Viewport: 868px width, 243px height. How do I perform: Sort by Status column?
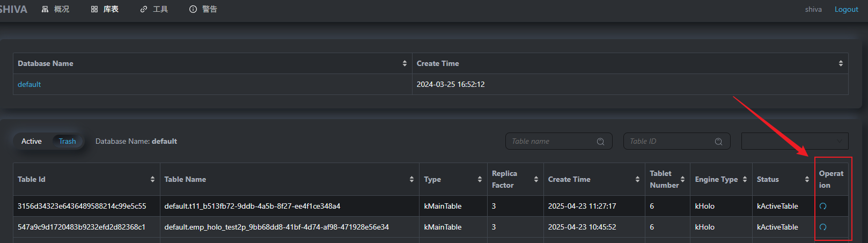(x=807, y=179)
